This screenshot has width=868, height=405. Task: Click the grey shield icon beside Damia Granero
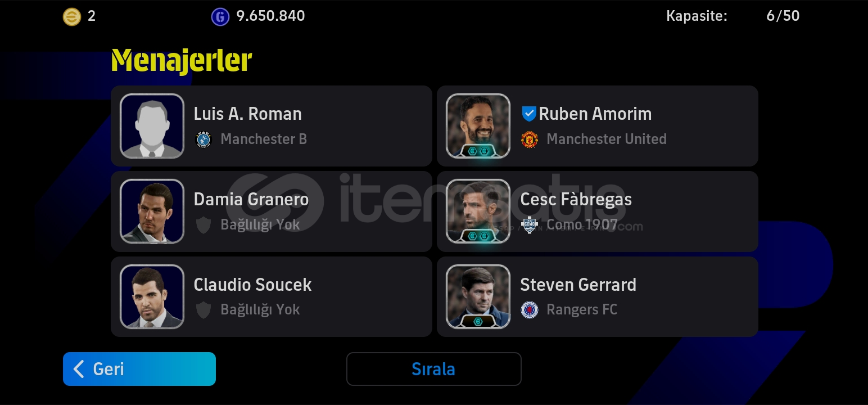pos(203,224)
